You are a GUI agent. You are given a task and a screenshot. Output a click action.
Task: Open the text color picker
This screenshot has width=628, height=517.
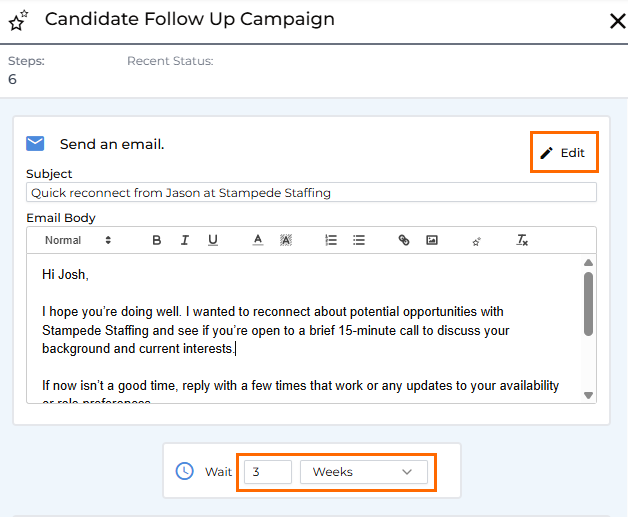(x=257, y=240)
